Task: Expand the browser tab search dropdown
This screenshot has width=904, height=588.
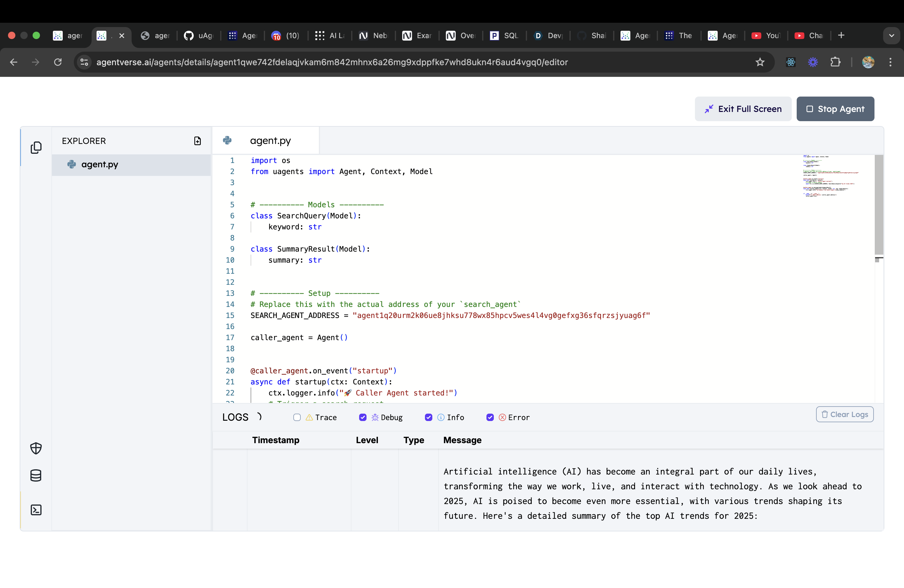Action: [x=891, y=36]
